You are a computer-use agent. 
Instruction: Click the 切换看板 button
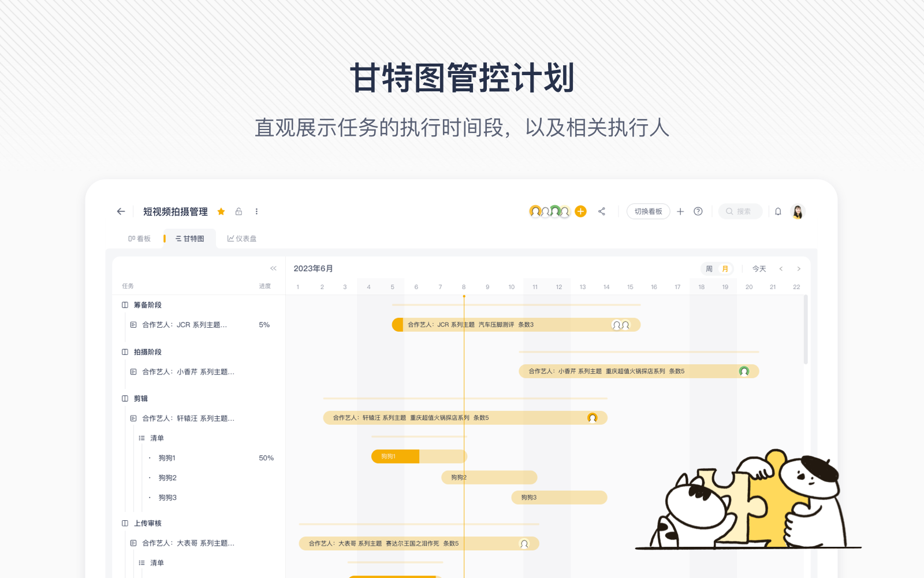[x=648, y=212]
